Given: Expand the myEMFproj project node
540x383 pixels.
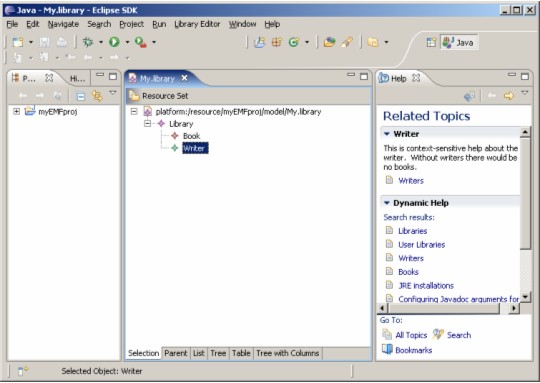Looking at the screenshot, I should [16, 111].
